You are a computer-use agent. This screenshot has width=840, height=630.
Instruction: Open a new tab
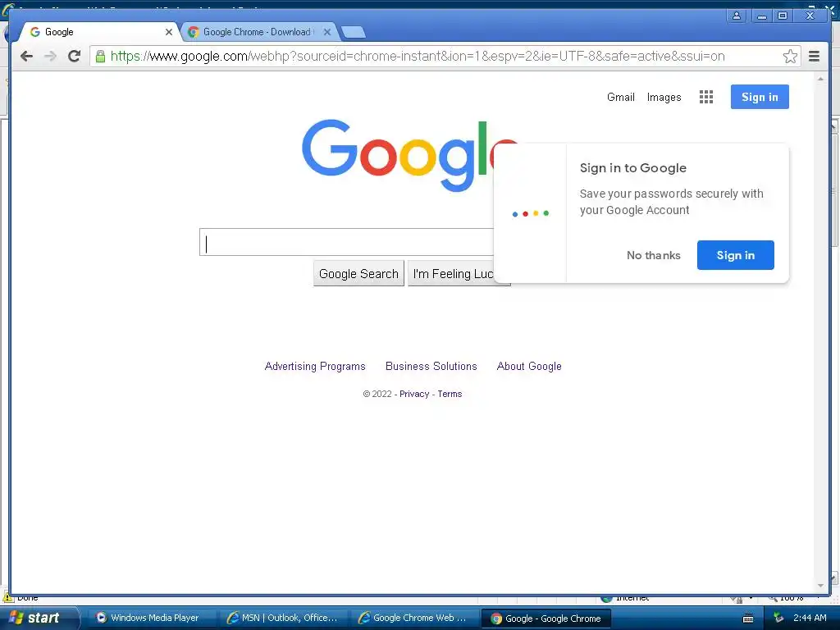pos(354,32)
